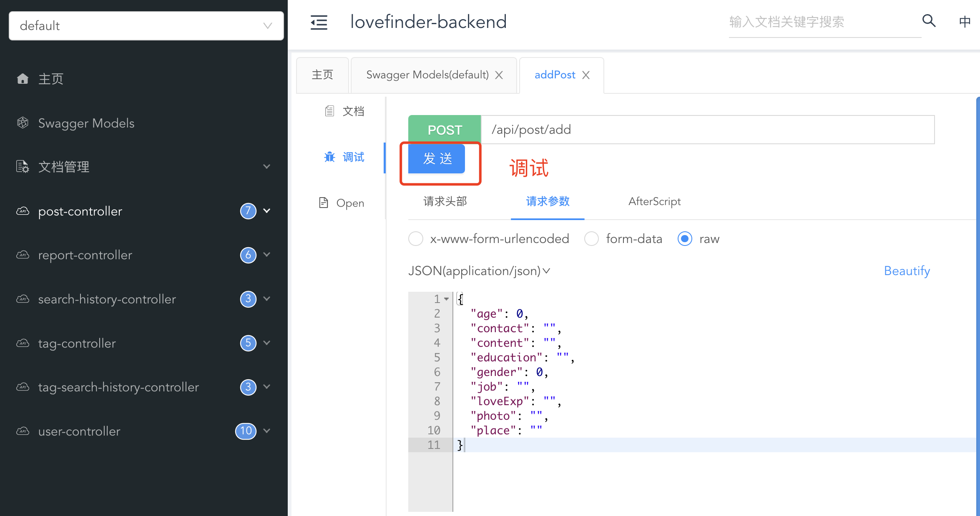
Task: Click the Swagger Models icon
Action: coord(23,123)
